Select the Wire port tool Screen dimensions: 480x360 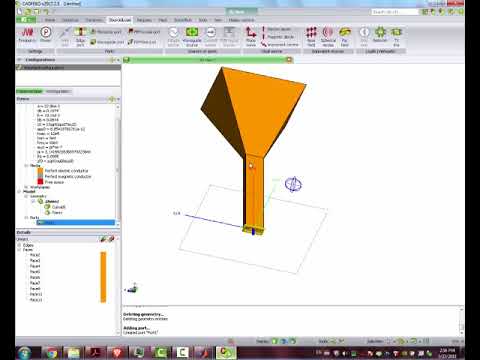point(65,36)
